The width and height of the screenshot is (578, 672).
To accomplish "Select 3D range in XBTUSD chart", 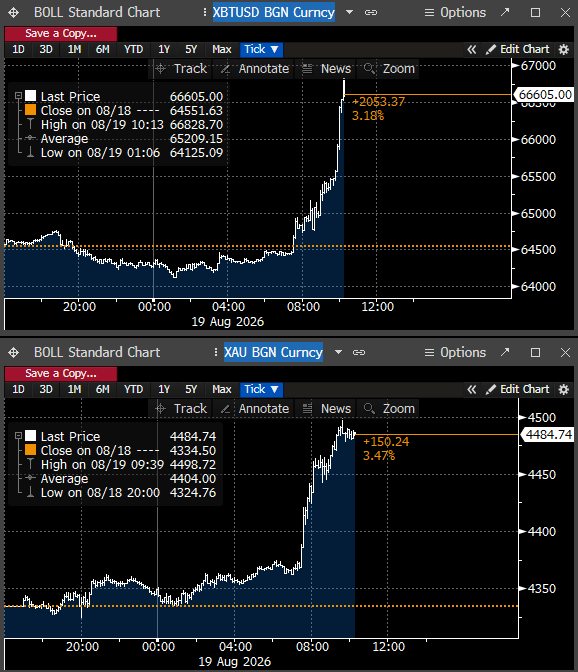I will tap(46, 49).
